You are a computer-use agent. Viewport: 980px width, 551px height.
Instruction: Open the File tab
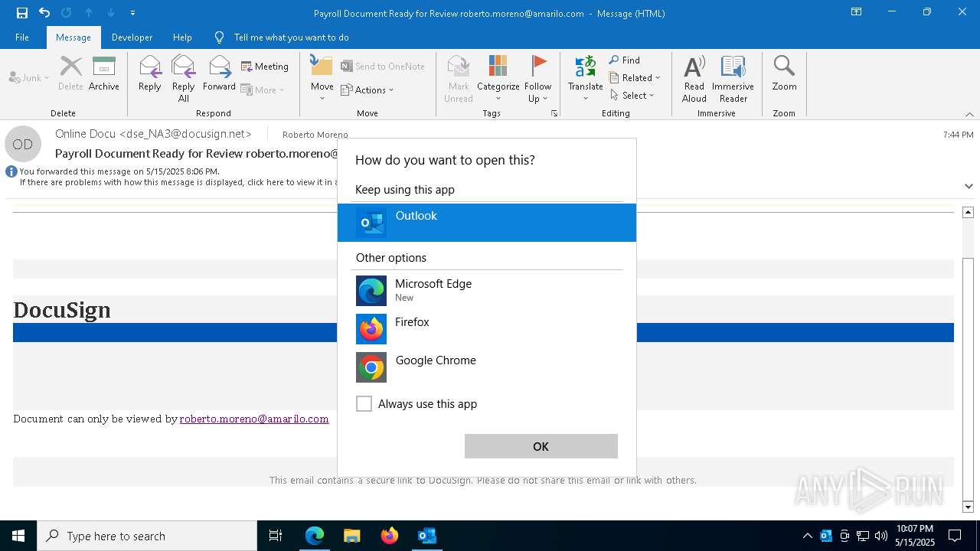coord(22,37)
